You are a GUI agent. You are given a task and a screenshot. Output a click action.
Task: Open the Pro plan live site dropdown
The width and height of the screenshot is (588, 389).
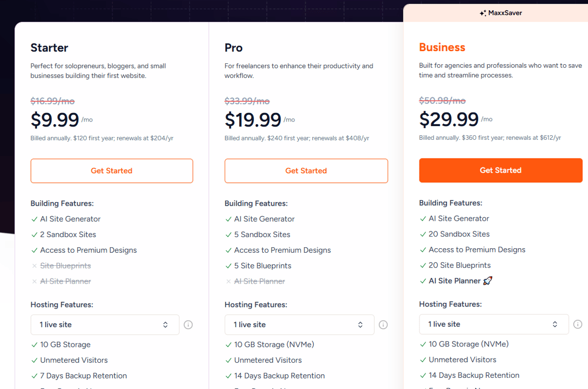click(299, 325)
